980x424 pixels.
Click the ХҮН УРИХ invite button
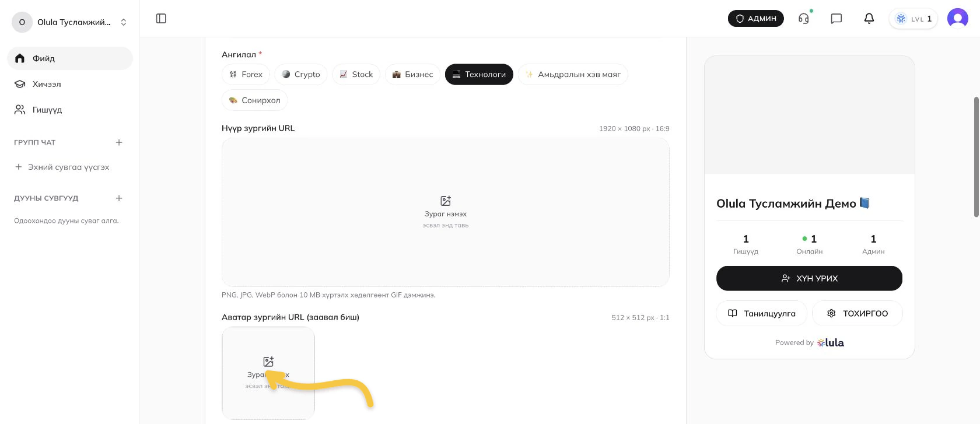[x=809, y=279]
